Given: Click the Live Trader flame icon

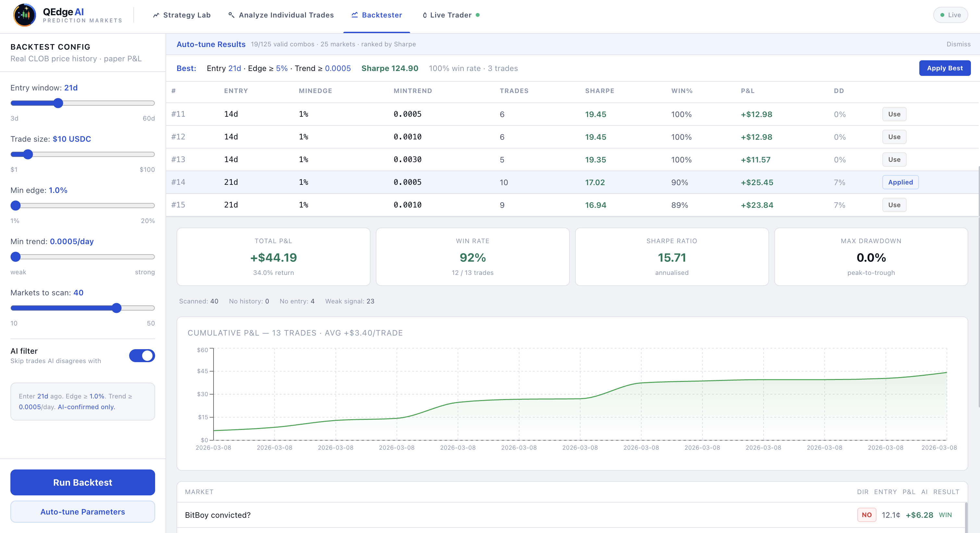Looking at the screenshot, I should [x=424, y=15].
